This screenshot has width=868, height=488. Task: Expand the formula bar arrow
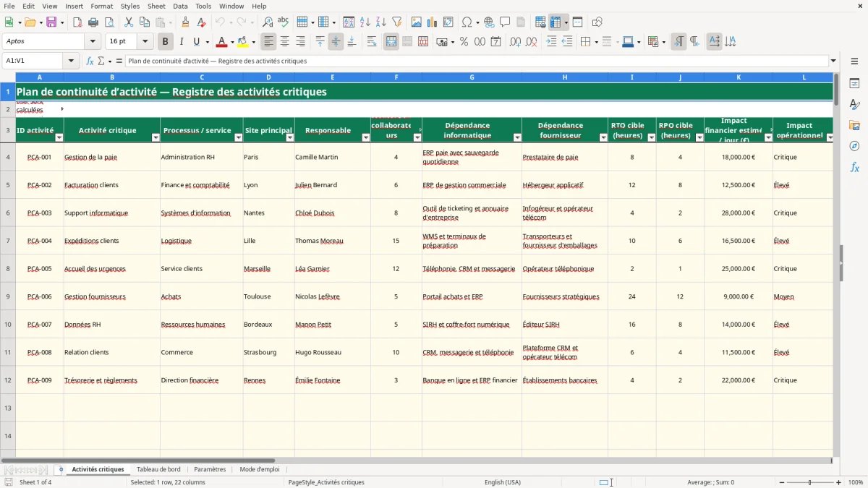tap(833, 61)
